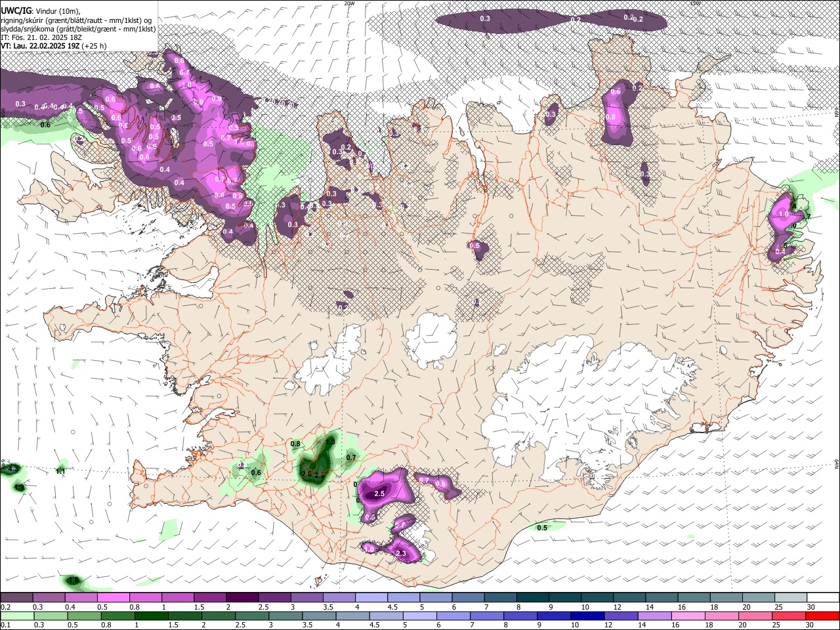Click the deep blue lower legend swatch labeled 10
The image size is (840, 630).
coord(587,616)
